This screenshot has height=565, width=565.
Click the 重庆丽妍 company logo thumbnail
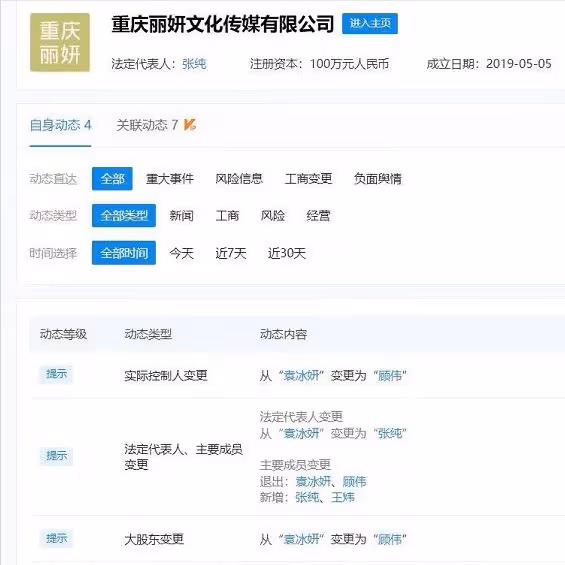(x=60, y=42)
